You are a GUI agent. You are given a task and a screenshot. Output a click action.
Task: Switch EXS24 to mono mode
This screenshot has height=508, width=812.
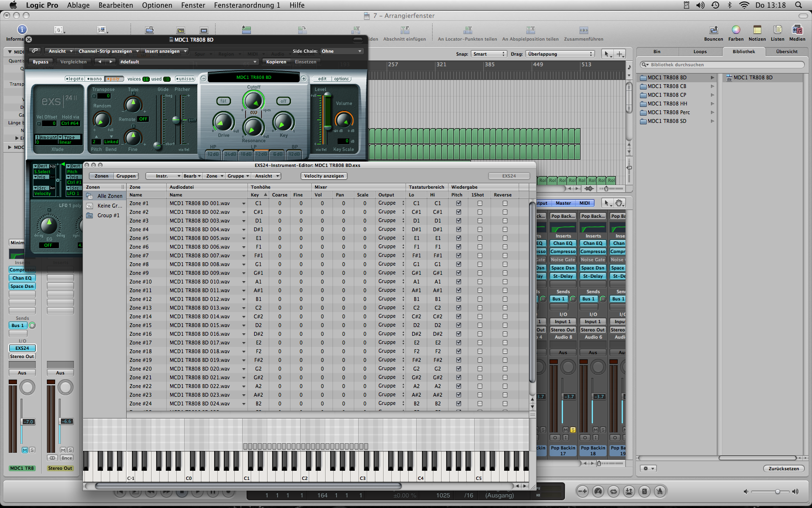click(95, 79)
